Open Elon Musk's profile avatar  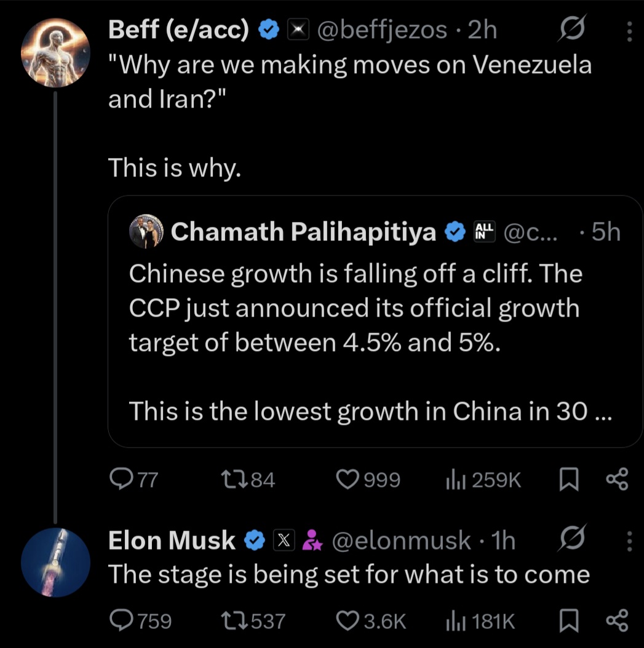(55, 562)
